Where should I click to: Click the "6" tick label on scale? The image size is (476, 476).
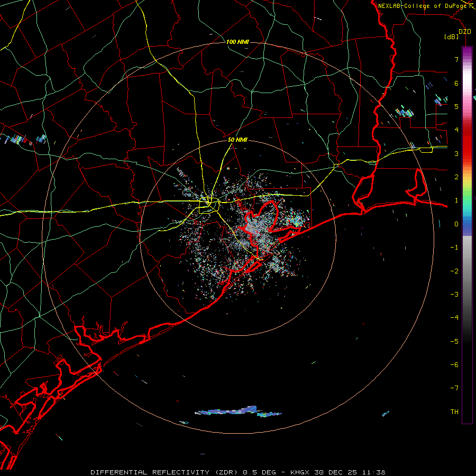tap(456, 83)
